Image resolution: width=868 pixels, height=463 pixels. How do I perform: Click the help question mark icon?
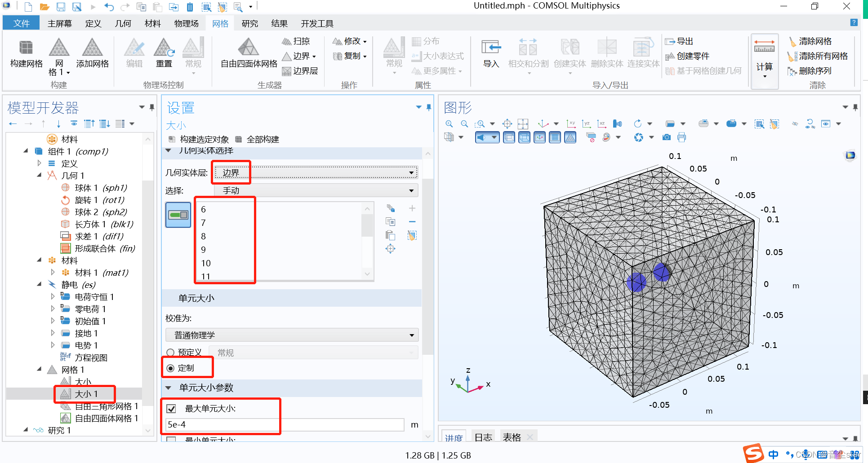pyautogui.click(x=854, y=22)
